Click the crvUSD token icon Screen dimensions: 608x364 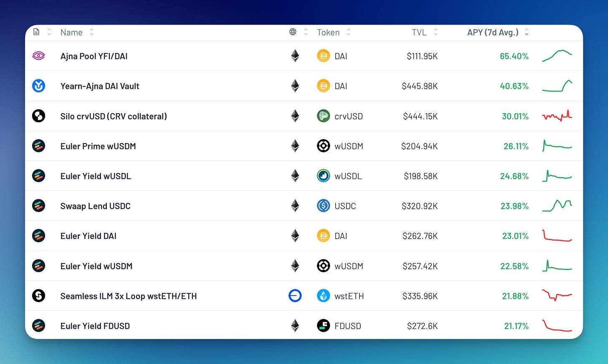coord(323,116)
